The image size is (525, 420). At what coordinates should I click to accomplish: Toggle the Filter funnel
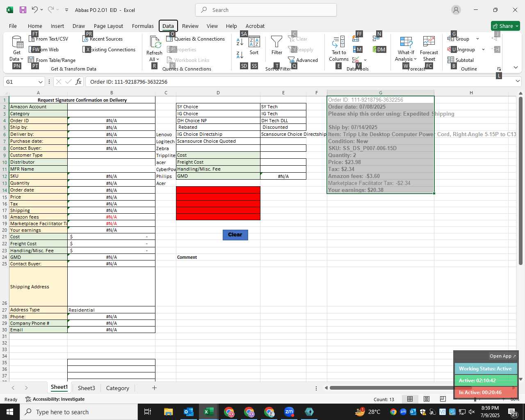click(277, 45)
